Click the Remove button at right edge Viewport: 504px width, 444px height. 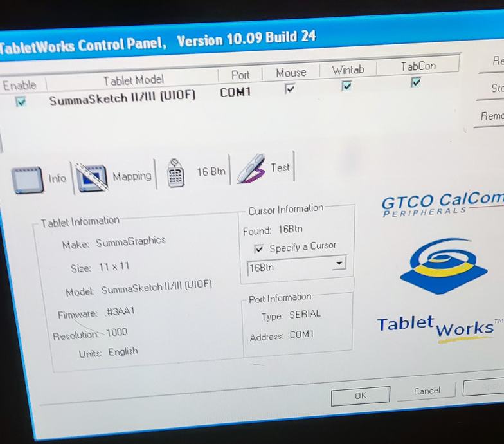pos(490,116)
